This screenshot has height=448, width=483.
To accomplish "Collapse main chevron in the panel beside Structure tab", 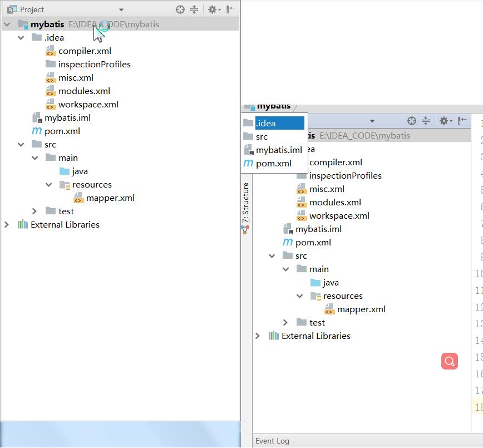I will pyautogui.click(x=285, y=269).
